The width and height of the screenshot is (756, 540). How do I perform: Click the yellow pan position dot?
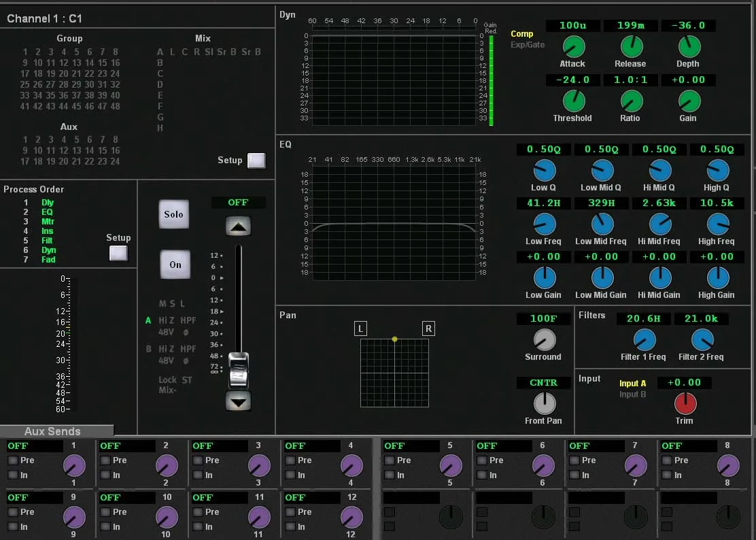[394, 339]
